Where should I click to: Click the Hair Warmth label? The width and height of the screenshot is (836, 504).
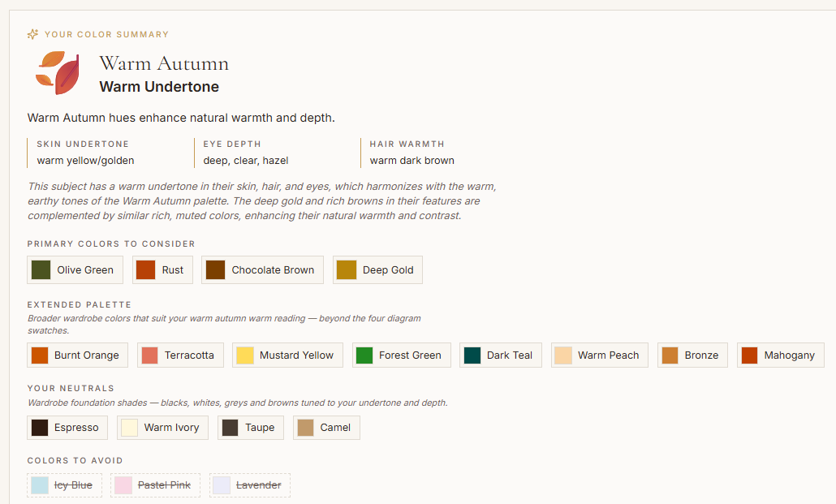point(407,144)
